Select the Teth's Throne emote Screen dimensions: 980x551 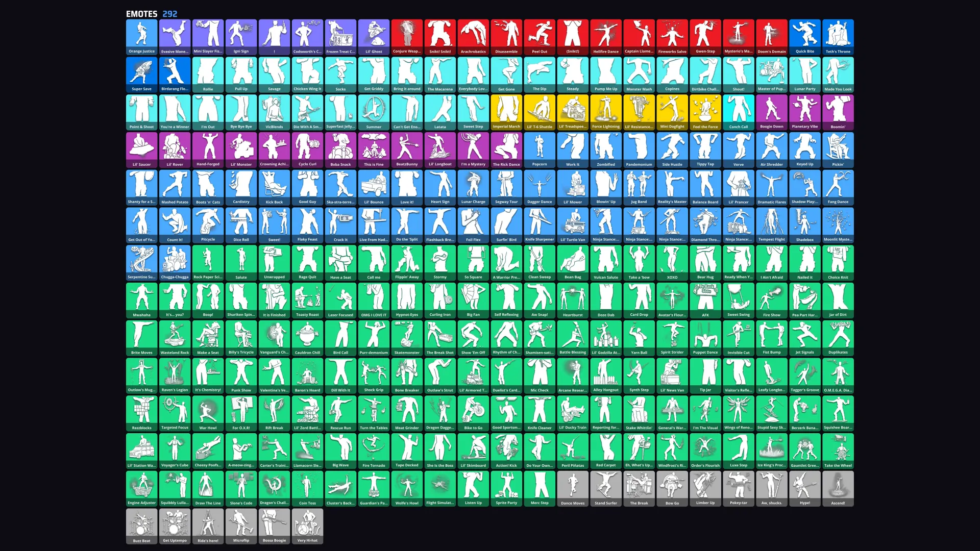click(x=838, y=37)
